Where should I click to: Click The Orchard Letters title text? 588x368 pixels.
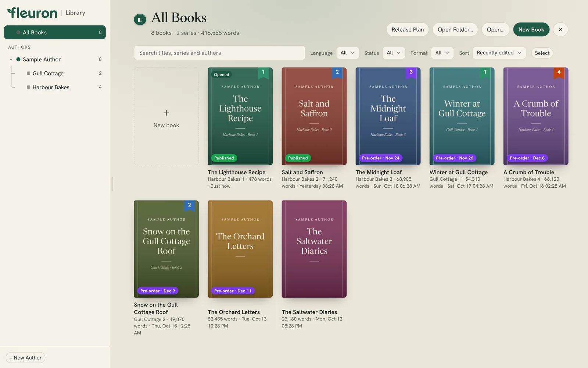click(234, 312)
